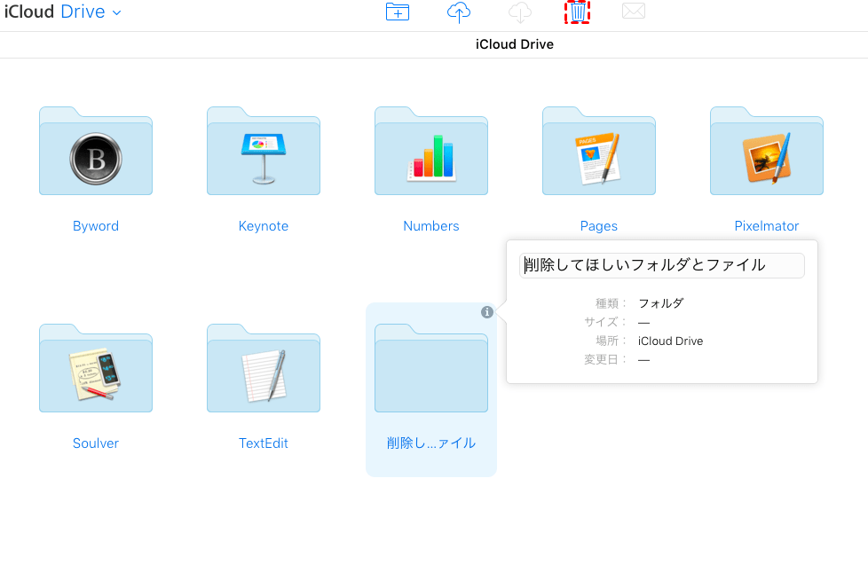Open the Keynote folder
This screenshot has height=588, width=868.
[264, 152]
